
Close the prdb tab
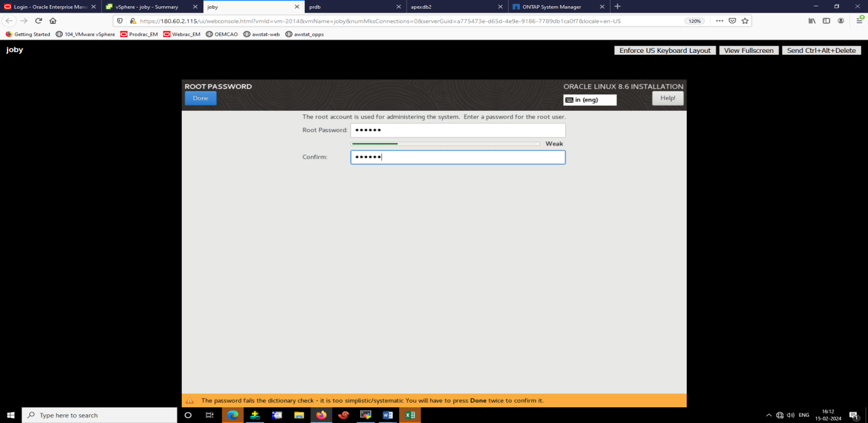click(x=398, y=6)
